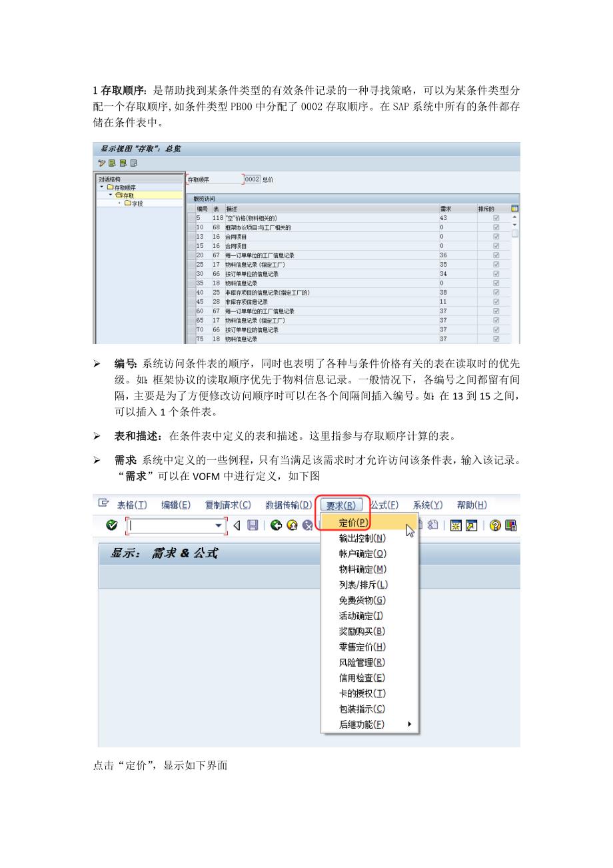
Task: Open the command field dropdown arrow
Action: click(218, 525)
